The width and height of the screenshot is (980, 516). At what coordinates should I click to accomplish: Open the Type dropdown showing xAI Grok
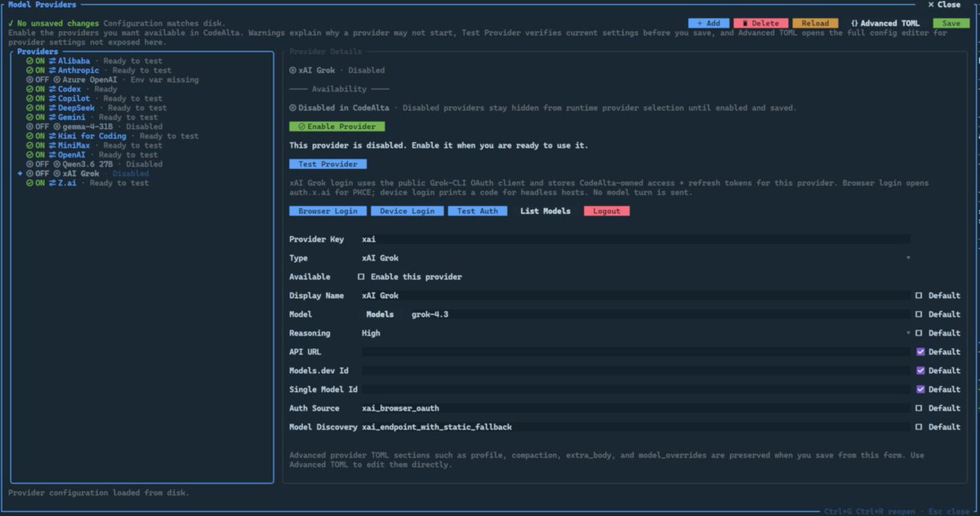coord(636,258)
